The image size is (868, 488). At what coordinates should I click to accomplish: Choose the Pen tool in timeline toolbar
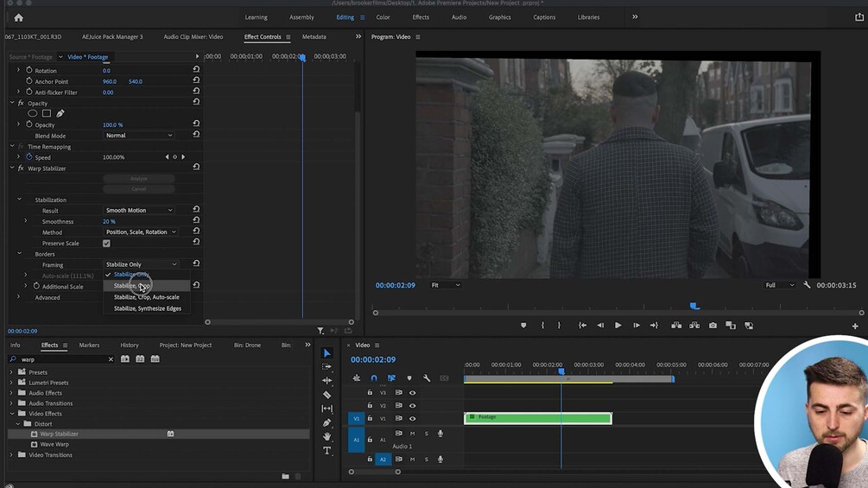point(326,423)
